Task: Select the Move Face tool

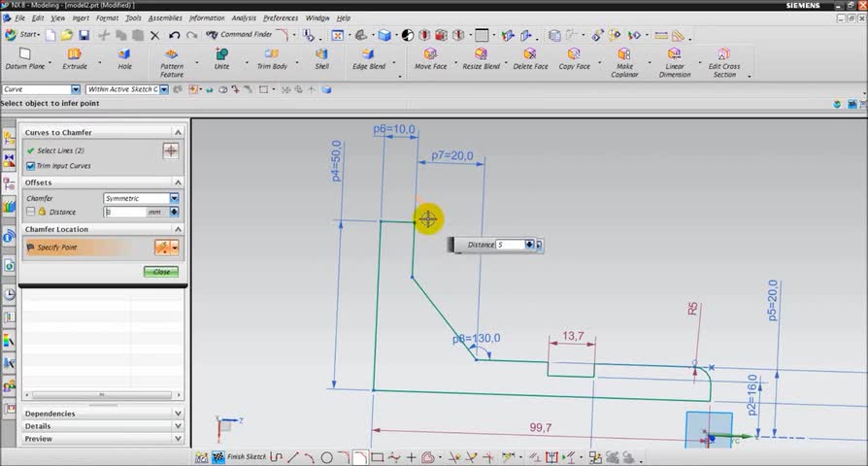Action: tap(431, 58)
